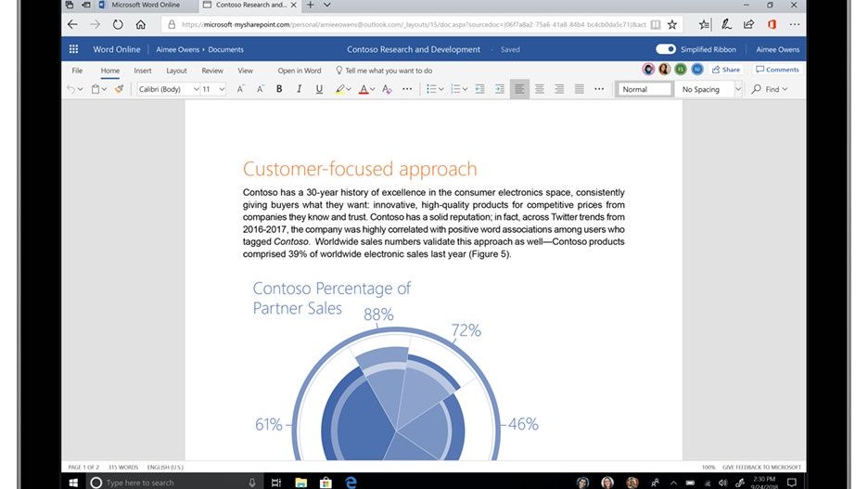This screenshot has width=868, height=489.
Task: Decrease the paragraph indent
Action: coord(479,89)
